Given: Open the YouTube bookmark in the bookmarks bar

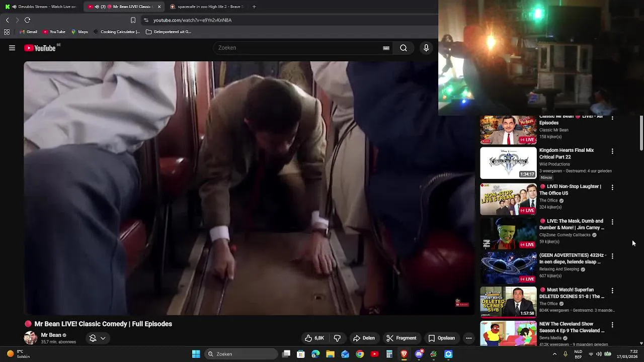Looking at the screenshot, I should pos(54,32).
